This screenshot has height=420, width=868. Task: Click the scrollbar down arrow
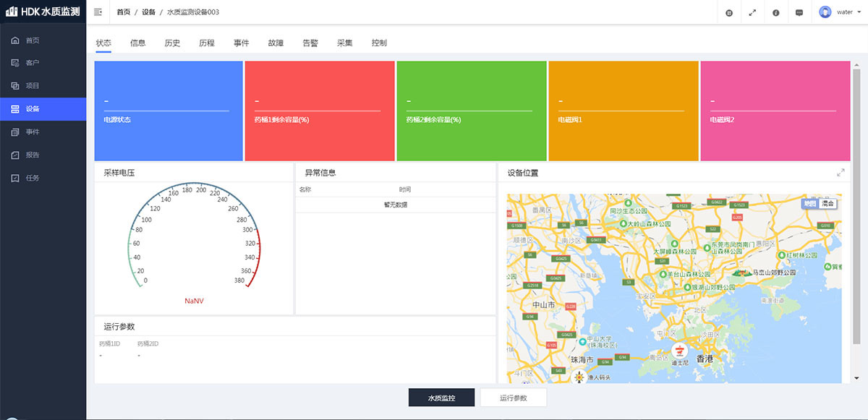[x=857, y=378]
